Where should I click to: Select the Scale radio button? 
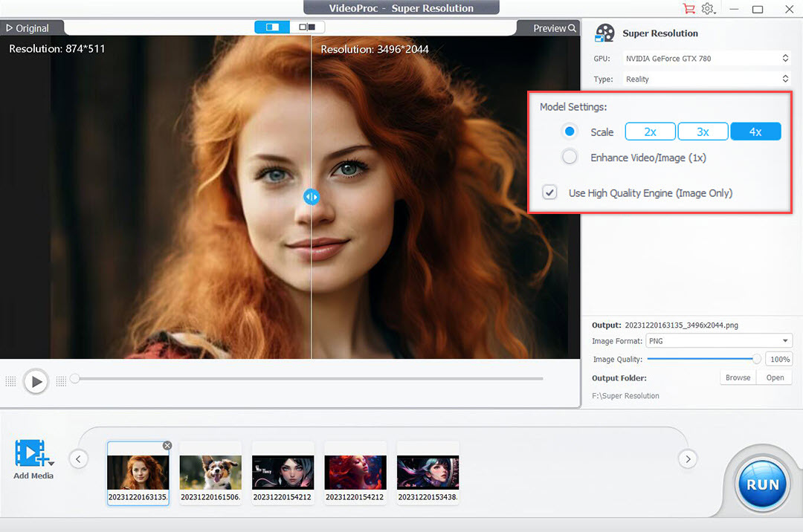[x=570, y=131]
